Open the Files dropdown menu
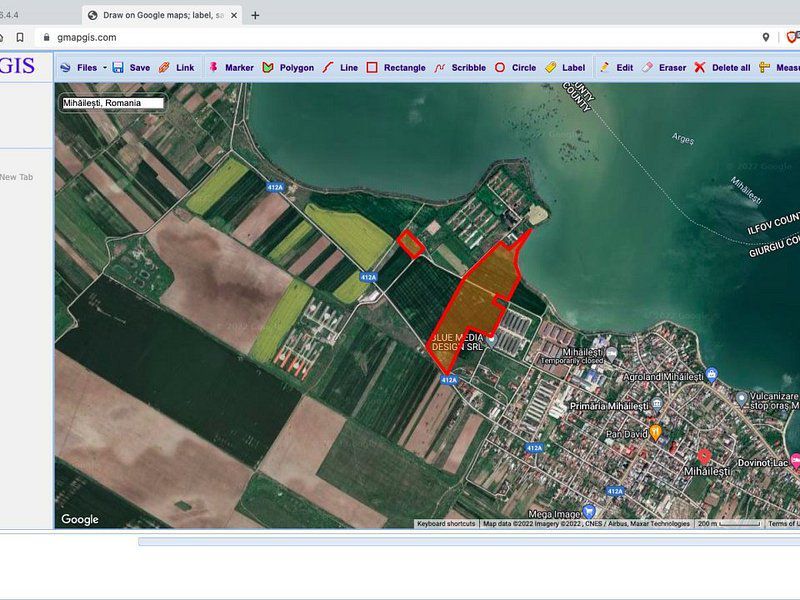 coord(82,68)
